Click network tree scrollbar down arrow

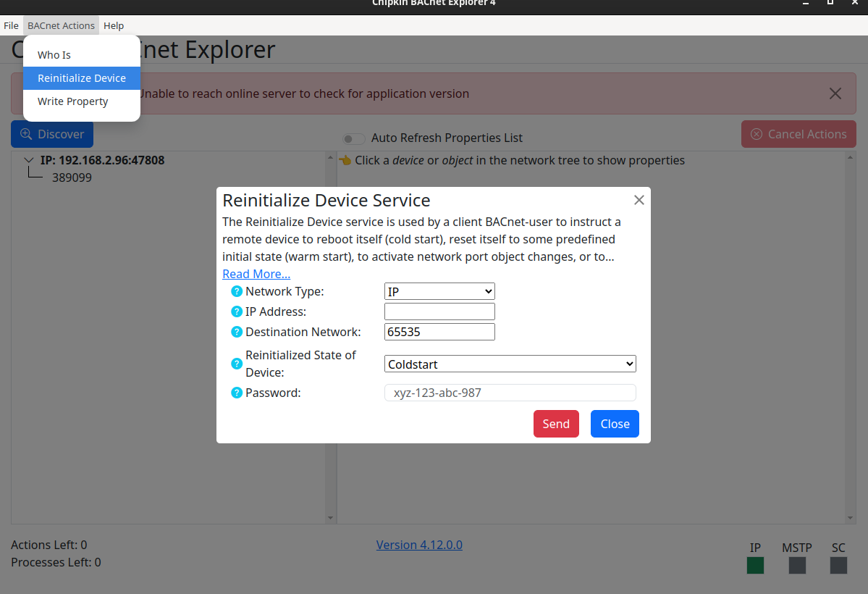click(x=331, y=518)
